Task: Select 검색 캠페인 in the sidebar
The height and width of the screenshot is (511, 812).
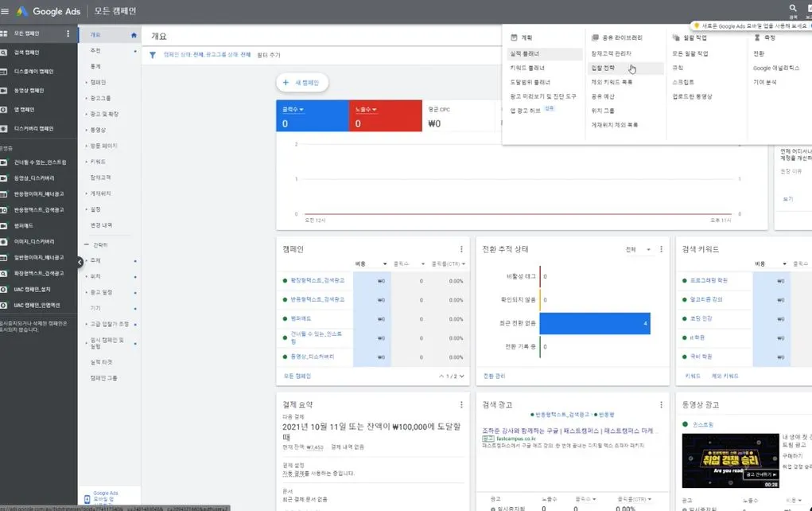Action: (26, 53)
